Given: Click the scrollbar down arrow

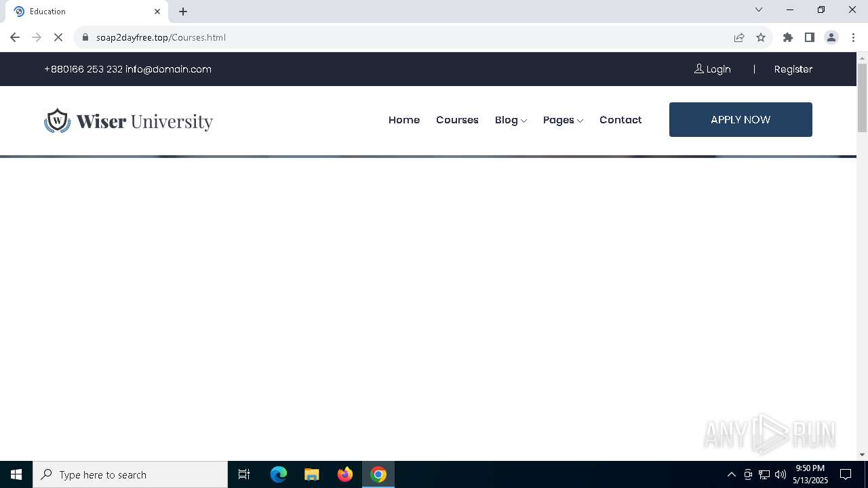Looking at the screenshot, I should click(x=862, y=455).
